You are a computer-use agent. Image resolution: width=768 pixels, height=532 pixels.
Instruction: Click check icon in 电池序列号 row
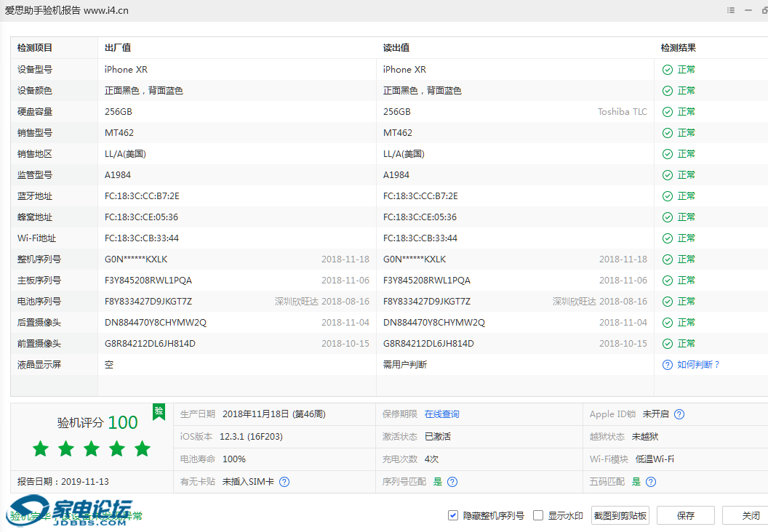667,302
